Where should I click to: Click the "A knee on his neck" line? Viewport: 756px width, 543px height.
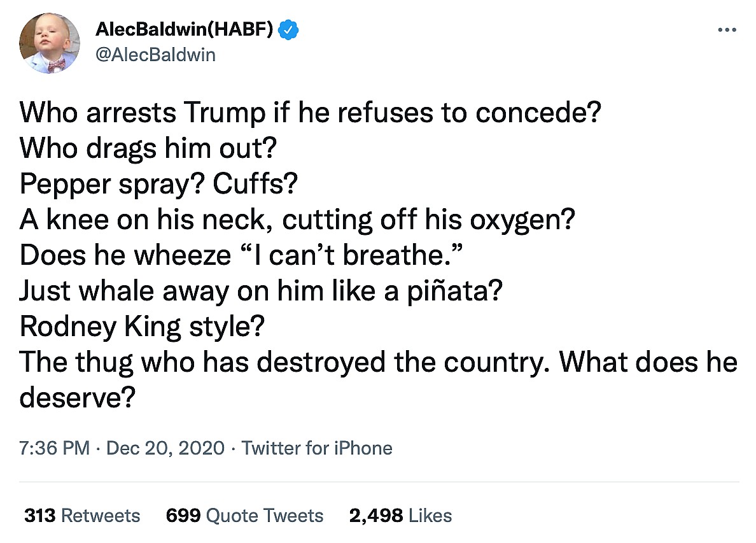[297, 220]
